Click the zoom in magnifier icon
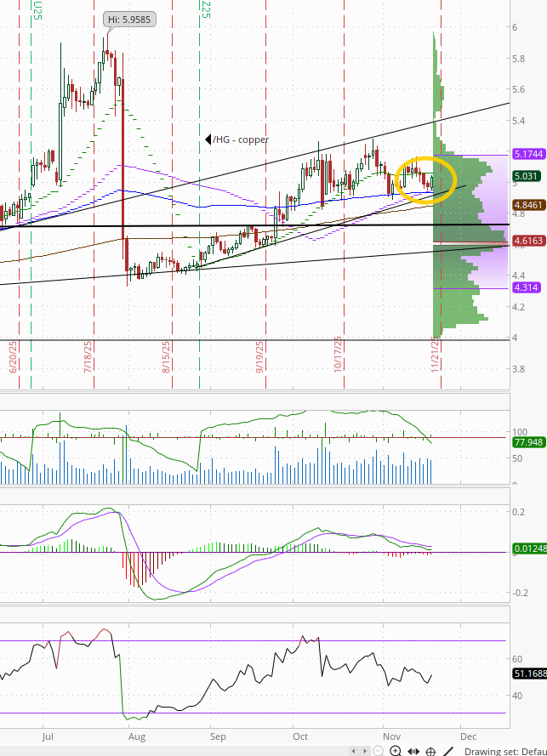 click(395, 751)
